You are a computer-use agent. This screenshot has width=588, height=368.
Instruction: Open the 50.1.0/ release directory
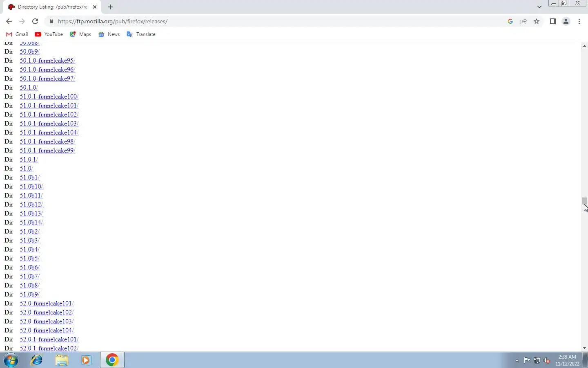tap(29, 88)
